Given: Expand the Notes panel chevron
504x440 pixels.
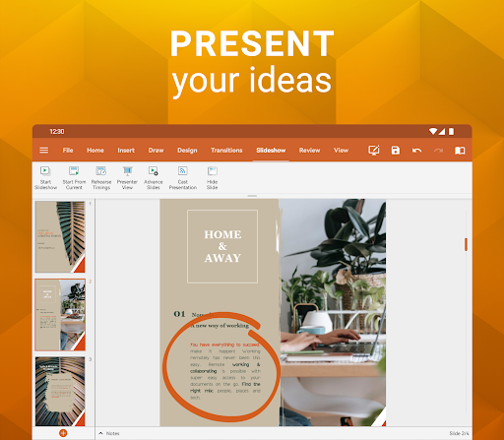Looking at the screenshot, I should [100, 433].
